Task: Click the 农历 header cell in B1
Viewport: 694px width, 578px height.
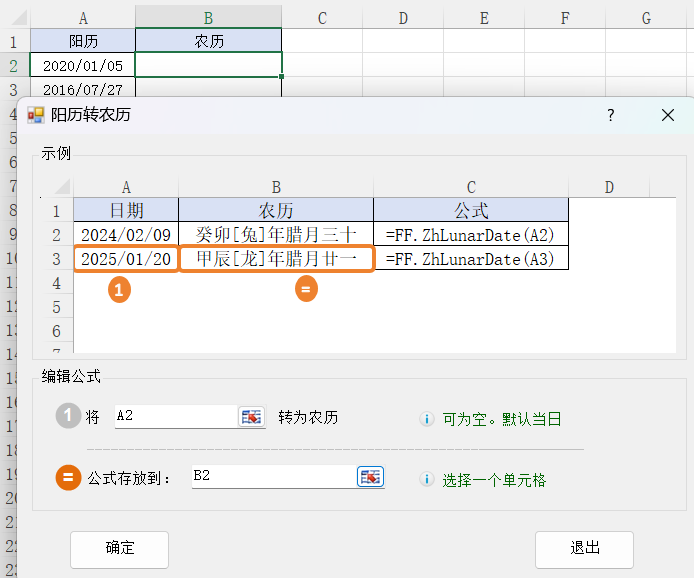Action: 208,41
